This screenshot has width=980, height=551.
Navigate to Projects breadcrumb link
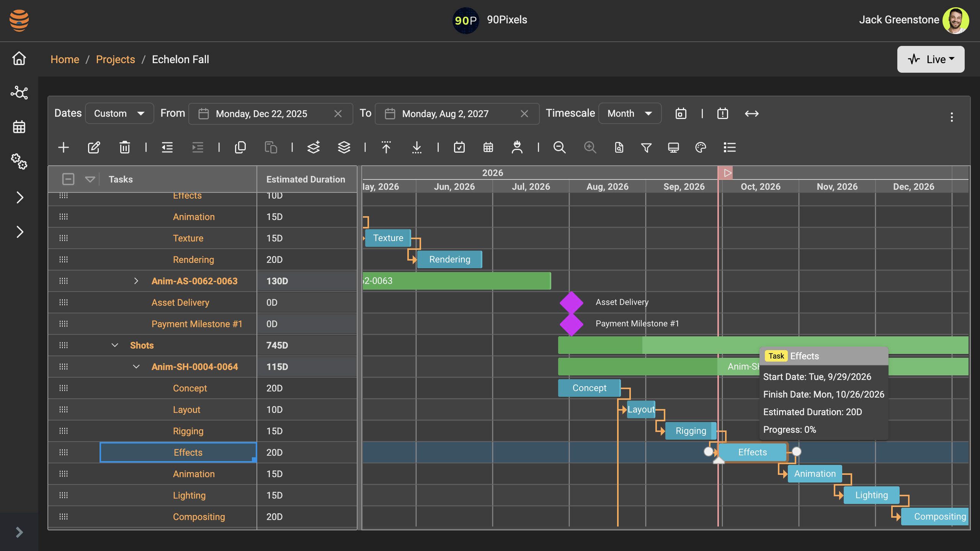[x=115, y=59]
